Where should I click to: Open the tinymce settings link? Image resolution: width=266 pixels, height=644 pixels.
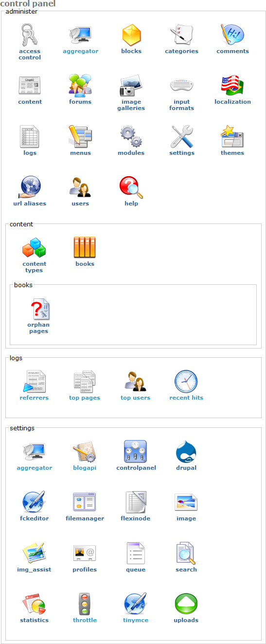coord(135,620)
